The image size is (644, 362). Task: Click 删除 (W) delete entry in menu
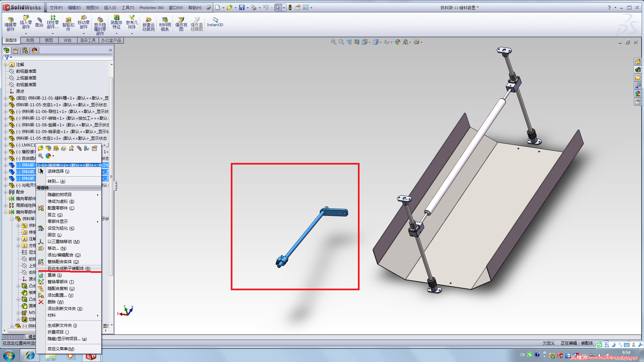55,302
